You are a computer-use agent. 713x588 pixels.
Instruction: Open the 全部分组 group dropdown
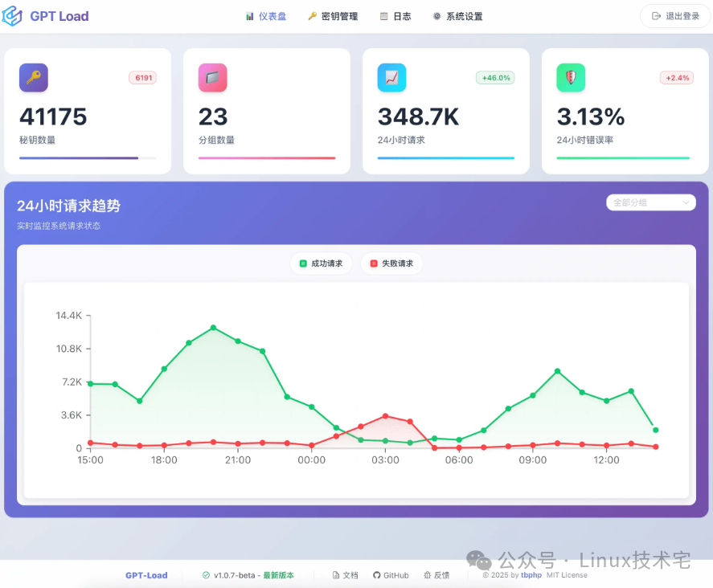pos(650,202)
